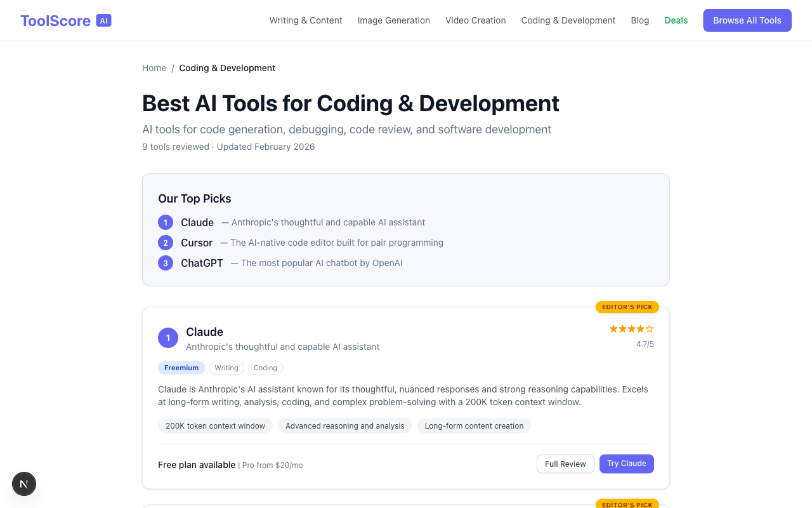812x508 pixels.
Task: Open the circular N widget in the bottom-left corner
Action: click(x=24, y=484)
